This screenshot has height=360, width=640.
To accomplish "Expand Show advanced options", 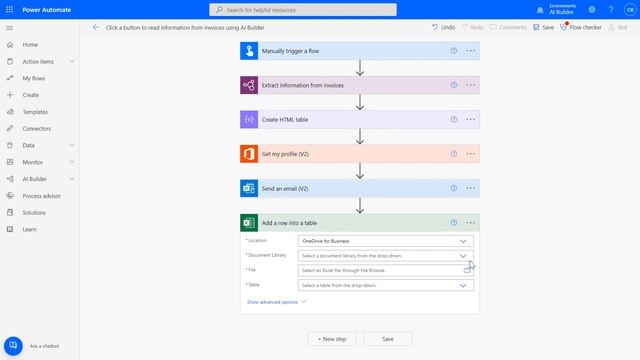I will (276, 302).
